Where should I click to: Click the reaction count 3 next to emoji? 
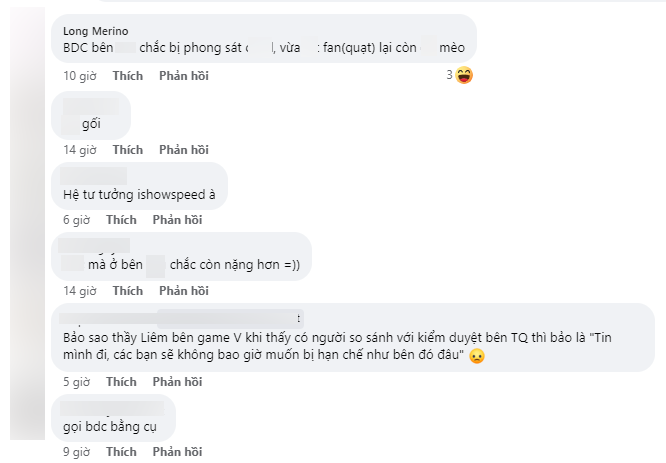(449, 75)
